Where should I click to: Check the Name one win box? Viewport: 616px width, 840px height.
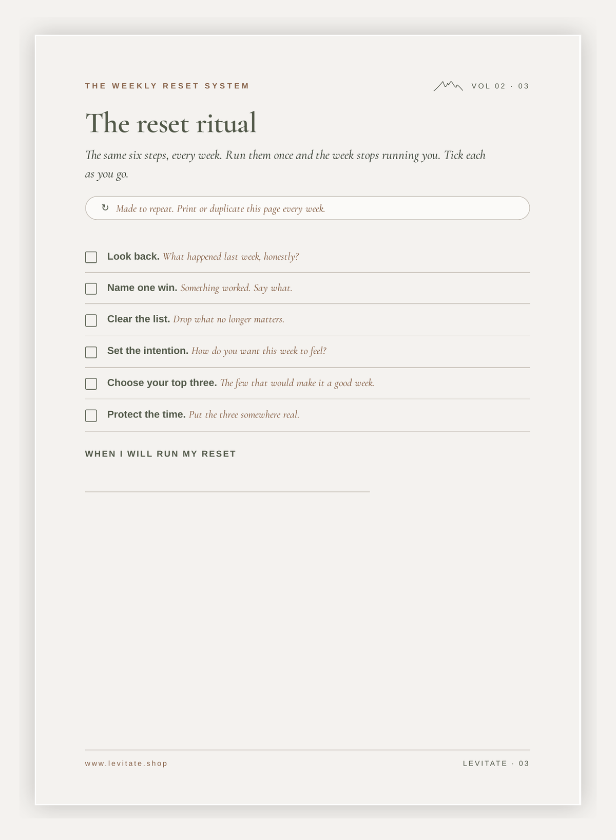(91, 289)
